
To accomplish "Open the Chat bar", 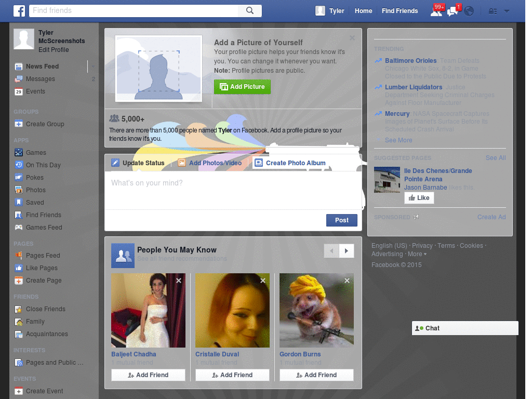I will click(465, 328).
